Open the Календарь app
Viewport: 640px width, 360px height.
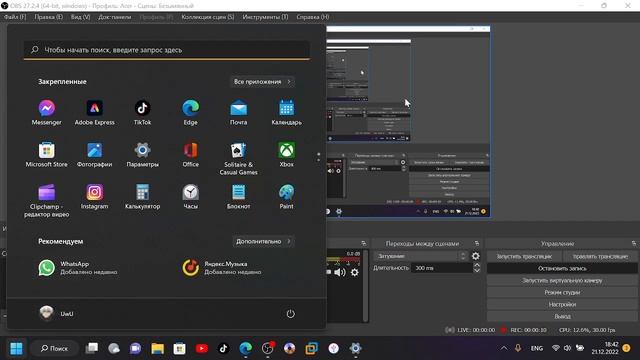(x=287, y=113)
